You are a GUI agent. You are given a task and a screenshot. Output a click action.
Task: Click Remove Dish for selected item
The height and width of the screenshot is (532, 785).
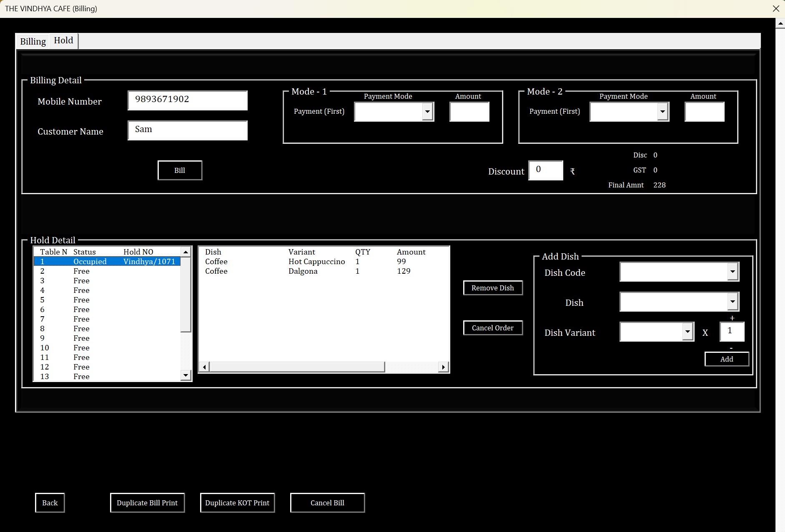(492, 287)
